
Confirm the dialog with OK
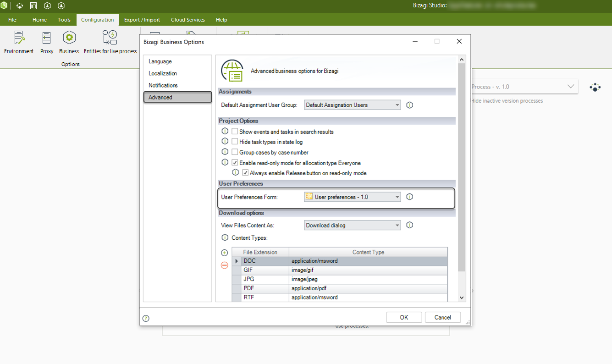pos(404,317)
